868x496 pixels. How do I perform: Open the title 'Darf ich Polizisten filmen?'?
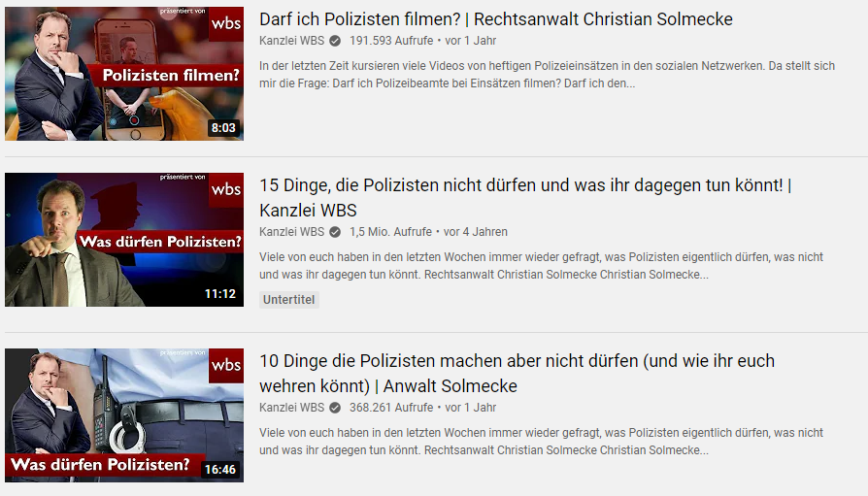click(x=360, y=18)
